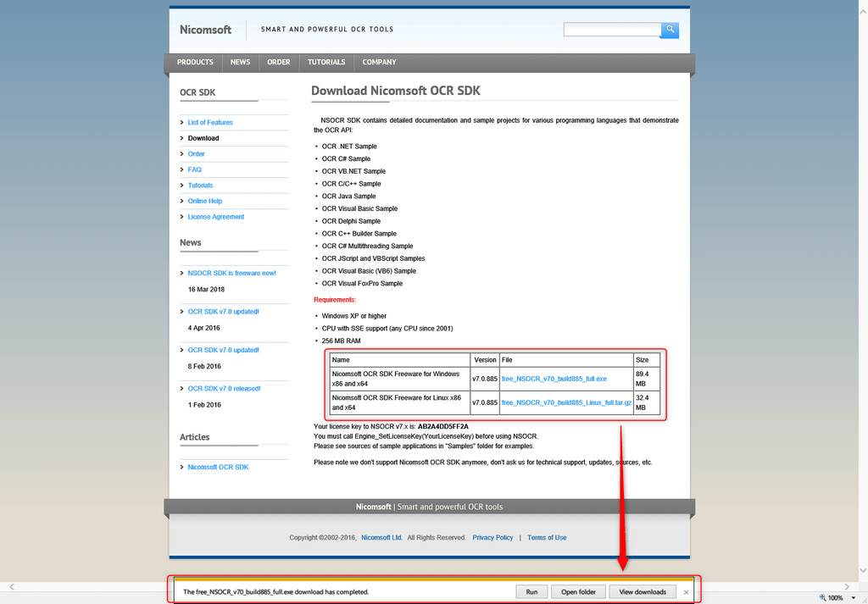The image size is (868, 604).
Task: Open the 'NSOCR SDK is freeware now!' news
Action: [x=231, y=273]
